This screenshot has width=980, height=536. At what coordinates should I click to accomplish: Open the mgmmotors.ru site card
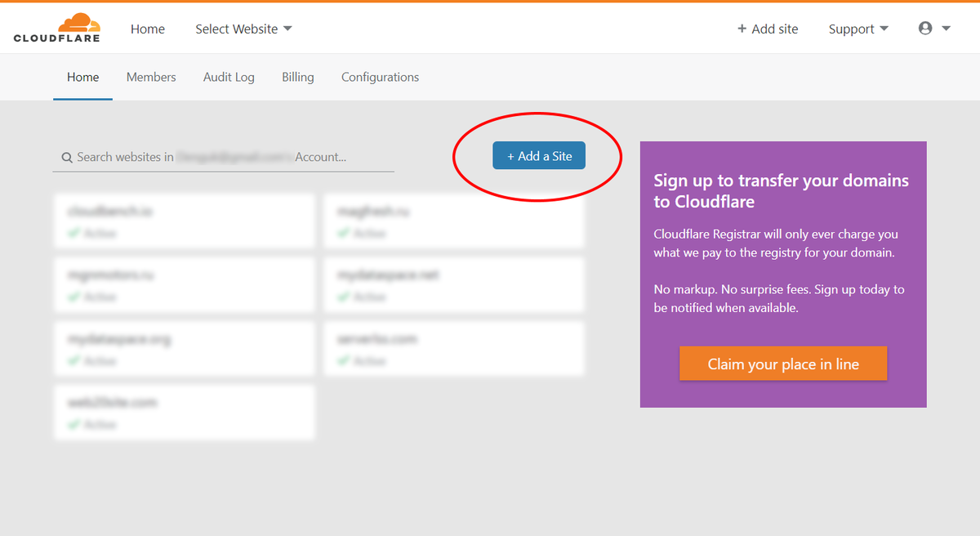point(185,284)
